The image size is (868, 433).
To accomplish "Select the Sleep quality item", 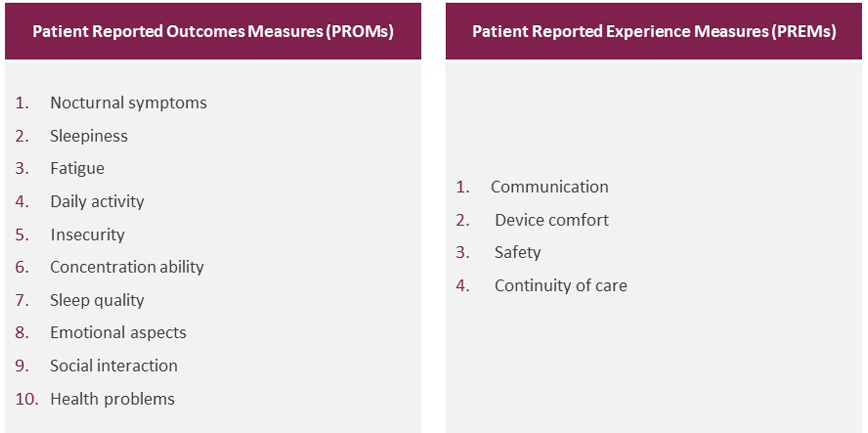I will click(x=97, y=300).
